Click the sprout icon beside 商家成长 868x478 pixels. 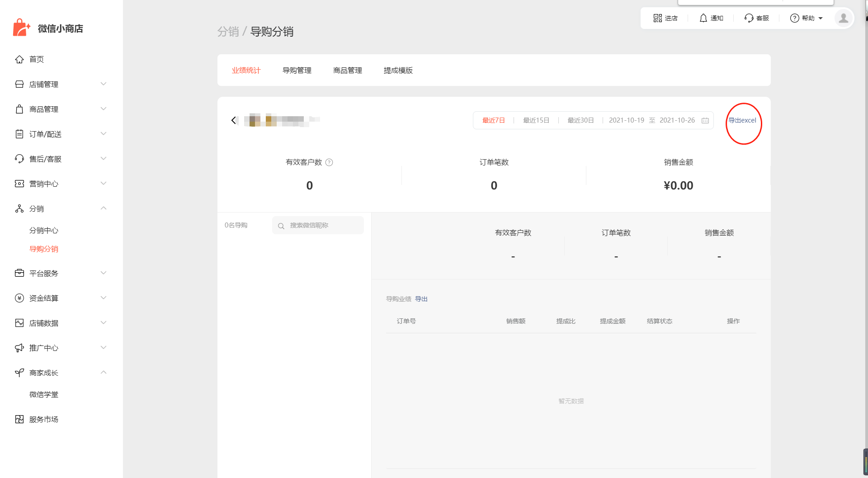click(19, 373)
